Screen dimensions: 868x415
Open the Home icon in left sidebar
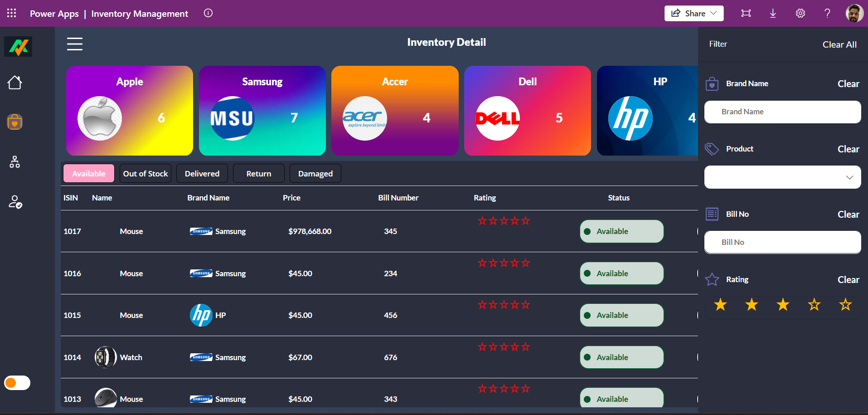pos(15,83)
